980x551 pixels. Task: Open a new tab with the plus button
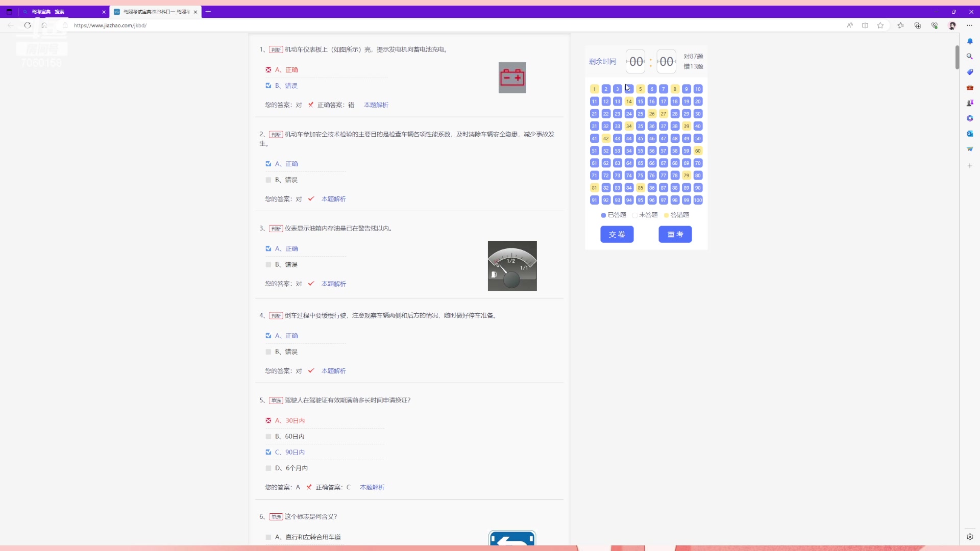coord(208,12)
